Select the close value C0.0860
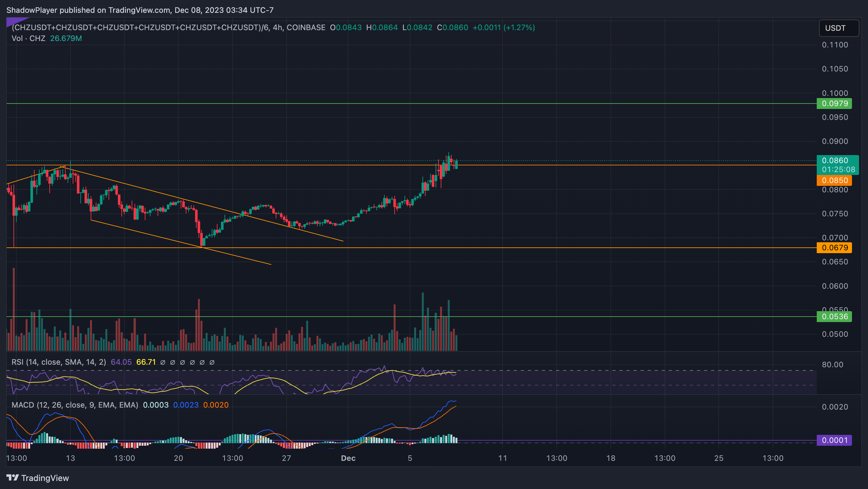 pyautogui.click(x=453, y=28)
